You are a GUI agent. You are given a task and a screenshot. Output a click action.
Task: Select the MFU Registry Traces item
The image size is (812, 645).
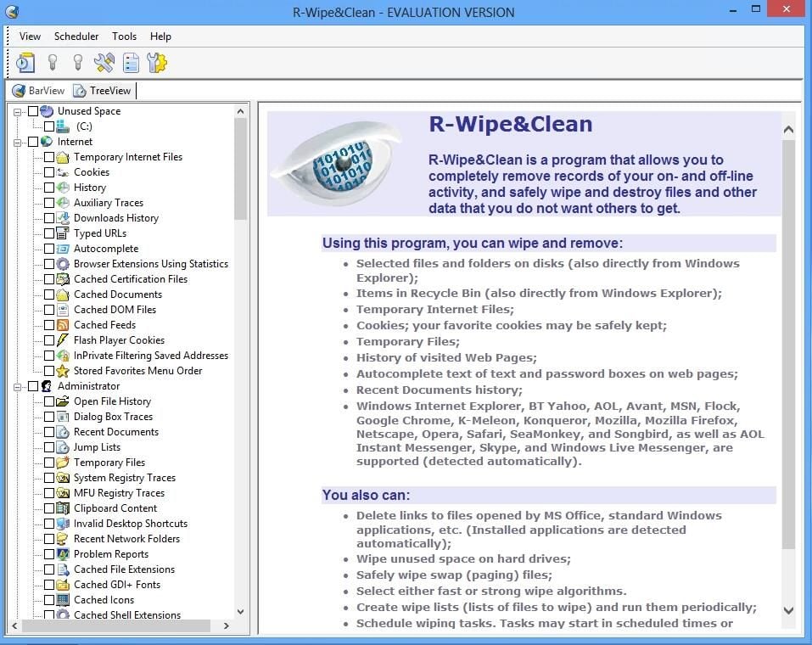click(119, 493)
